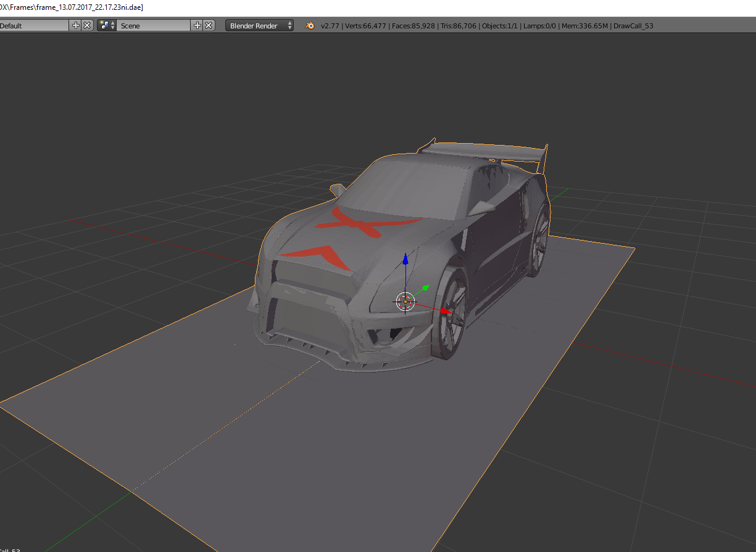Open the scene browse datablock icon

tap(107, 25)
